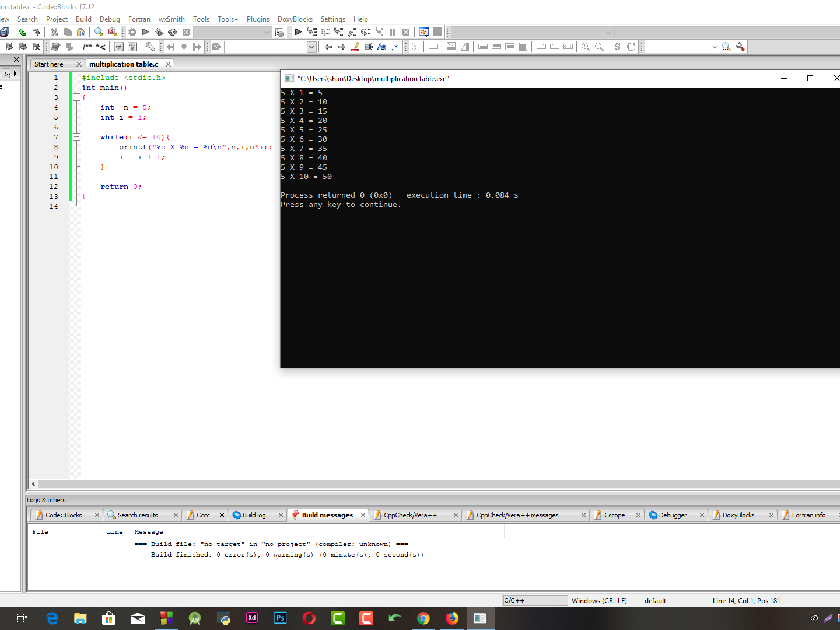Step into the next function in the debugger

(x=339, y=32)
